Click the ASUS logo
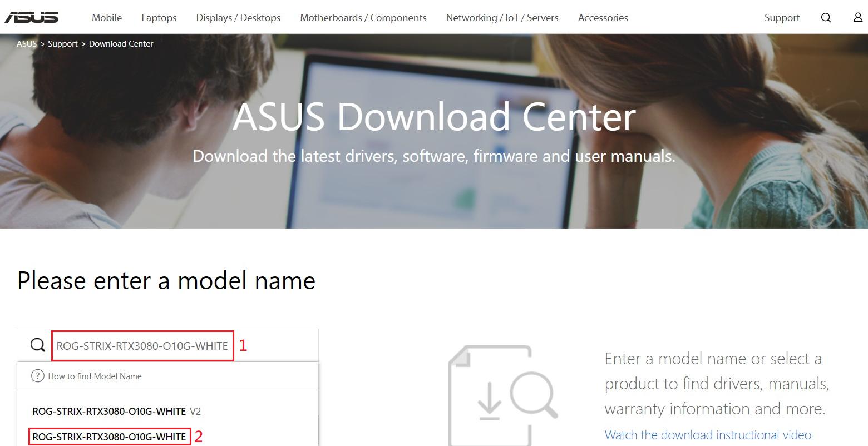This screenshot has width=868, height=446. pos(31,17)
